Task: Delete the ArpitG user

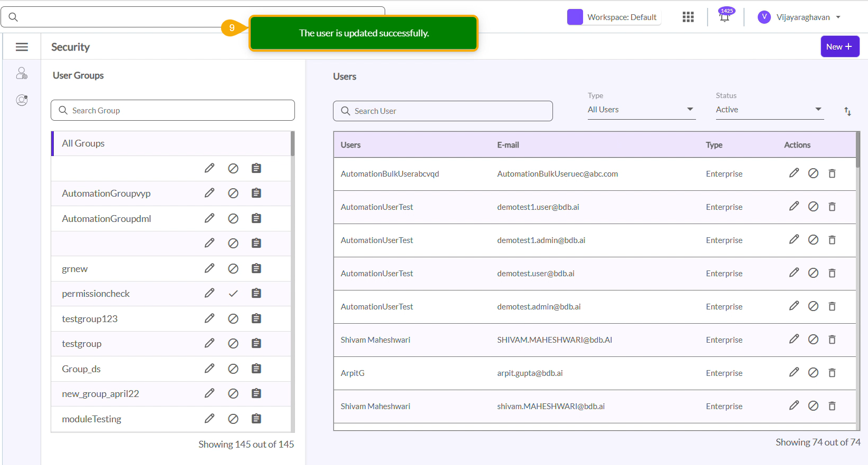Action: coord(832,373)
